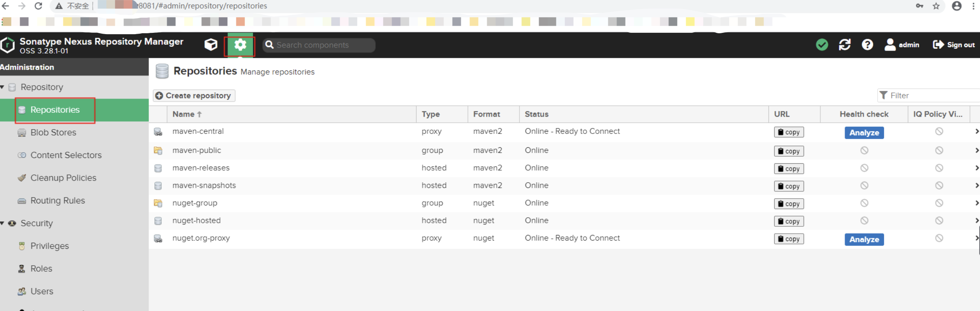The width and height of the screenshot is (980, 311).
Task: Click the Administration gear icon
Action: tap(240, 45)
